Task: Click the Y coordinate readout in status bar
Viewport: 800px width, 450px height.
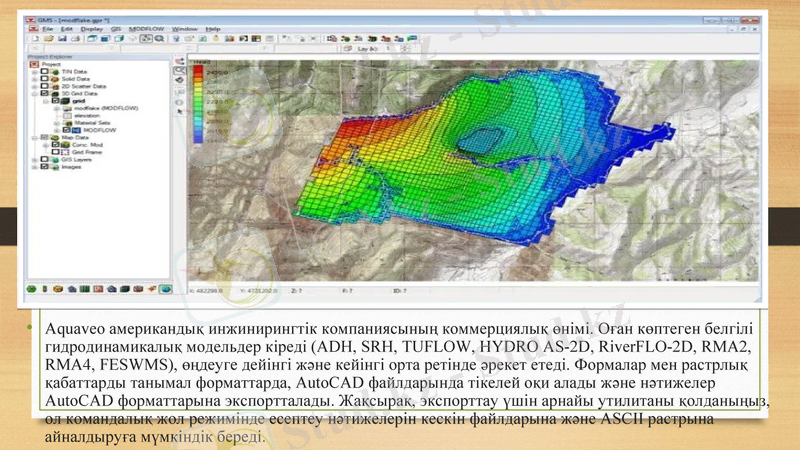Action: point(259,291)
